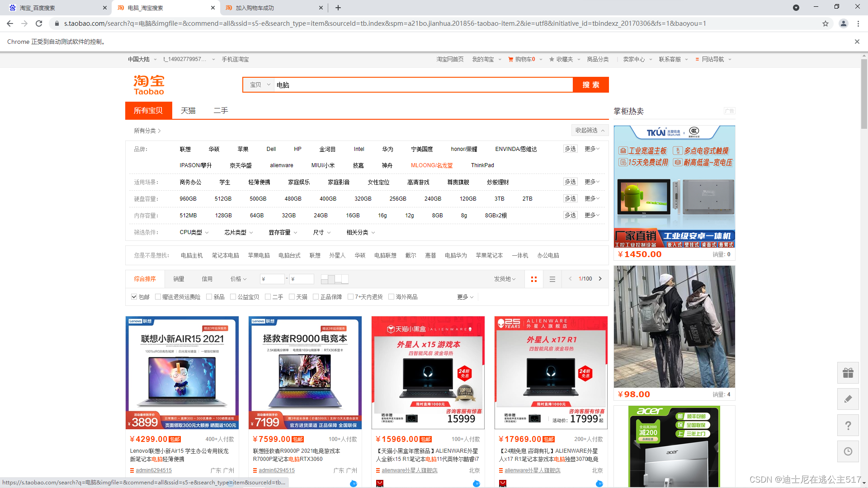The image size is (868, 488).
Task: Expand CPU类型 filter dropdown
Action: point(194,232)
